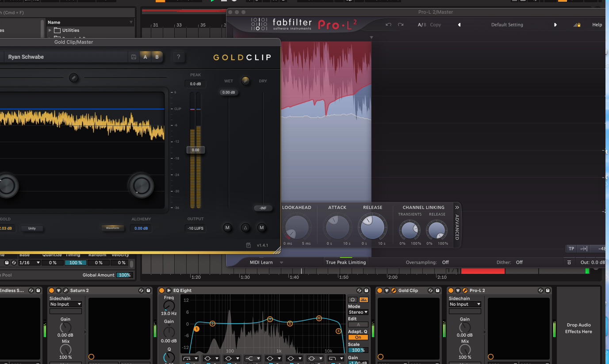Toggle EQ Eight spectrum analyzer button
The image size is (609, 364).
(363, 300)
